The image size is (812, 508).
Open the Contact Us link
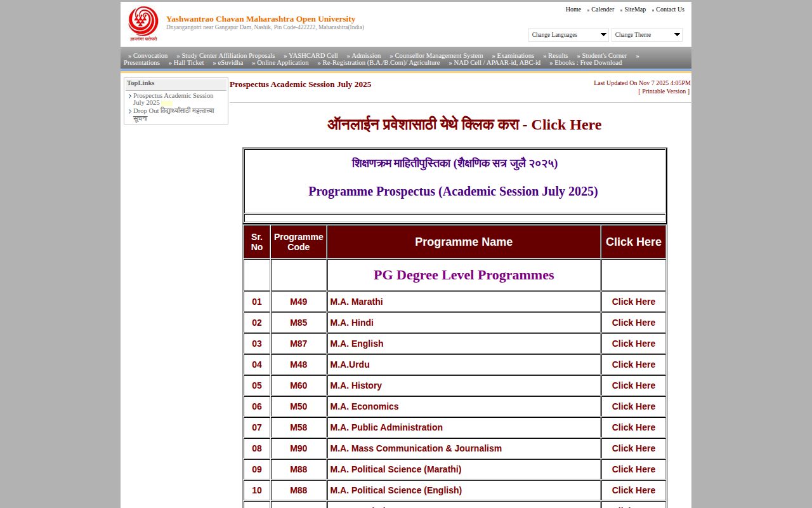pos(670,10)
